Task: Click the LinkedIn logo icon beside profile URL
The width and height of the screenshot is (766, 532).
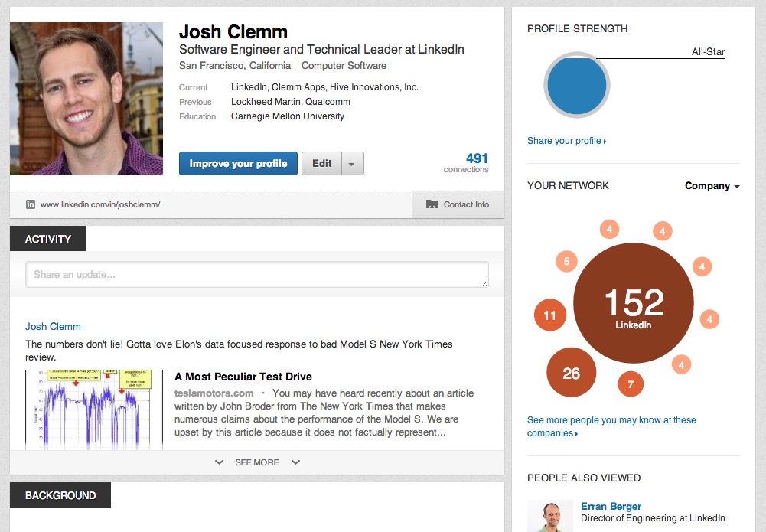Action: coord(31,204)
